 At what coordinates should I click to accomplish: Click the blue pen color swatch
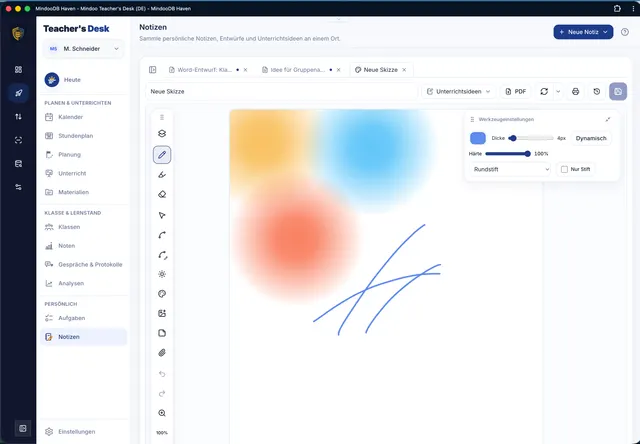[x=478, y=138]
